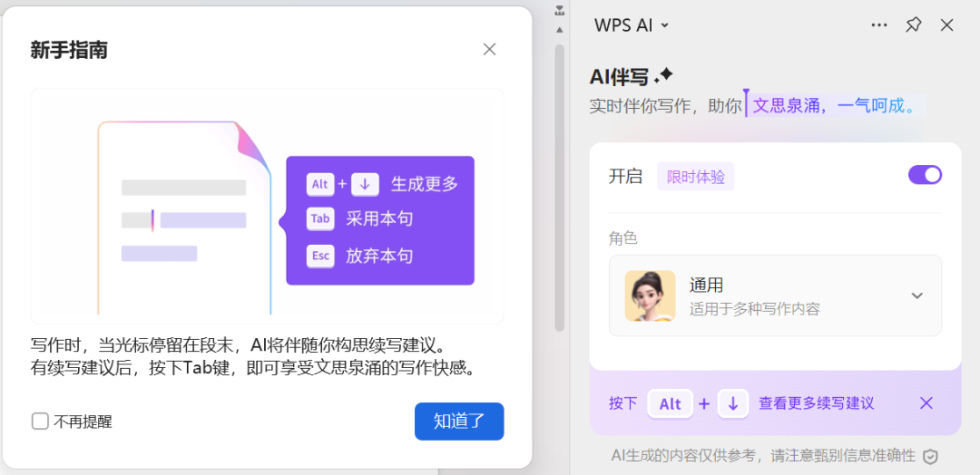Click the document vertical scrollbar thumb
Screen dimensions: 980x475
[559, 188]
